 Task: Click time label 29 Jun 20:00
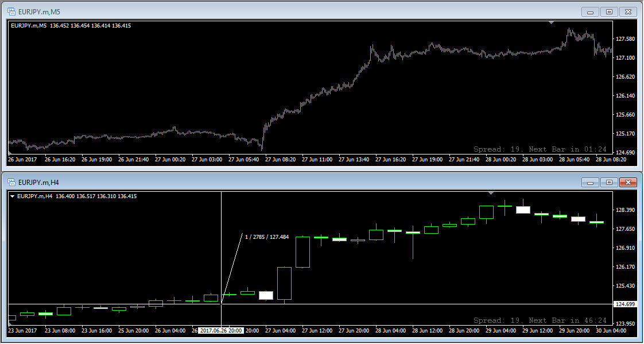click(x=575, y=330)
